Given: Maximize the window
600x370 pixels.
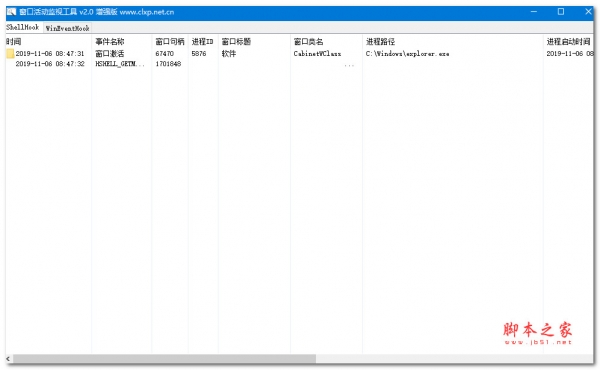Looking at the screenshot, I should click(x=561, y=12).
